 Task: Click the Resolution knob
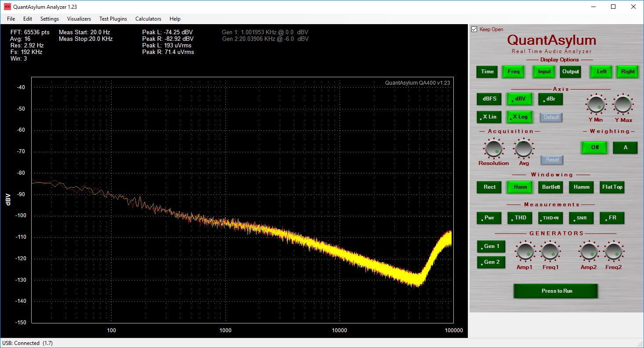(x=493, y=149)
